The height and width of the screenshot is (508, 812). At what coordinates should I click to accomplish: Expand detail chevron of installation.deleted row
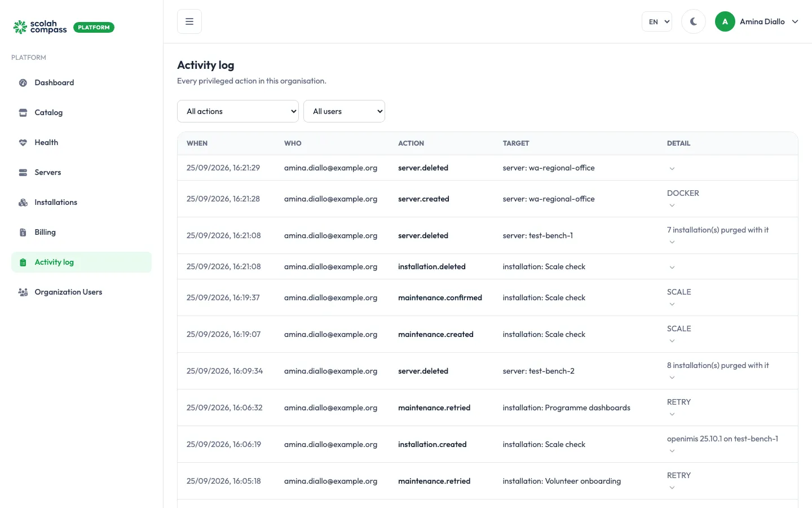coord(672,267)
